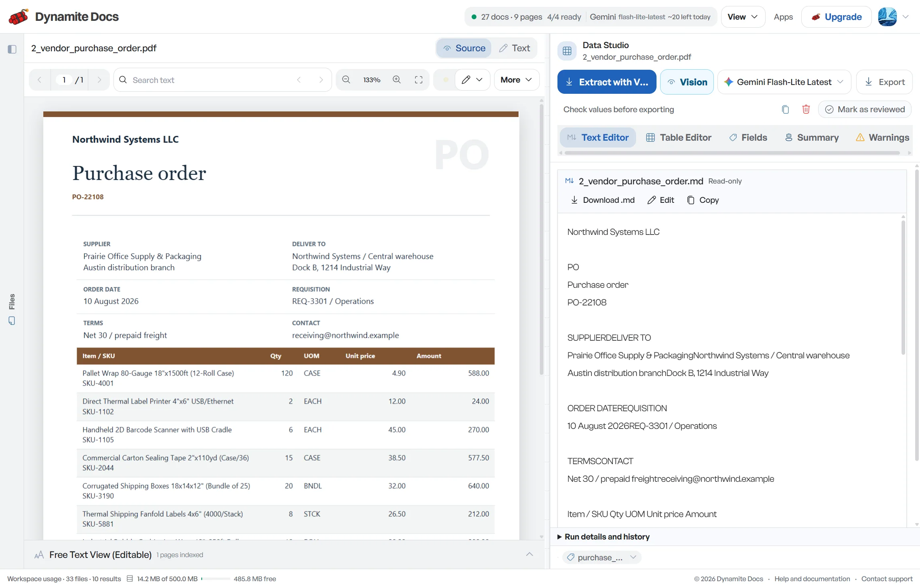Screen dimensions: 920x588
Task: Click the storage disk icon in status bar
Action: tap(130, 579)
